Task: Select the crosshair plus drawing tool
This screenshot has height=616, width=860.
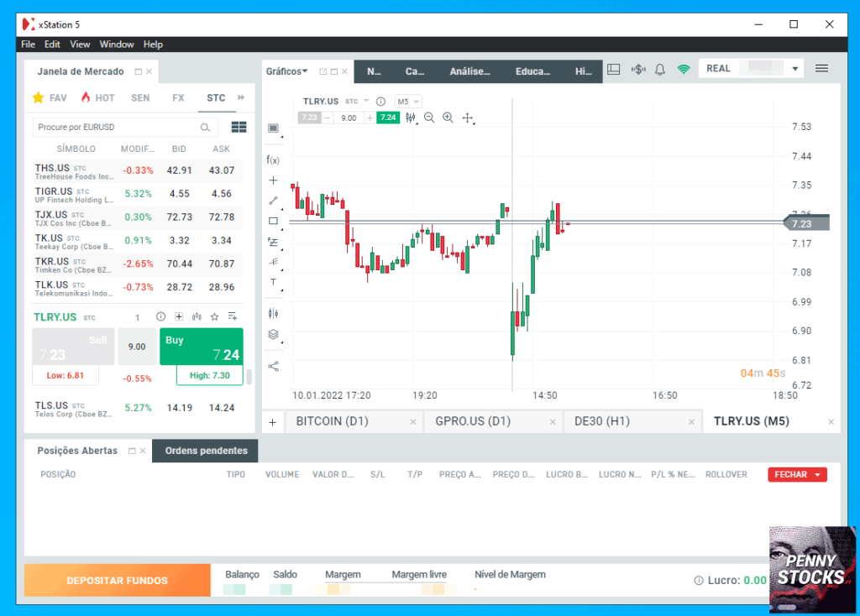Action: [273, 180]
